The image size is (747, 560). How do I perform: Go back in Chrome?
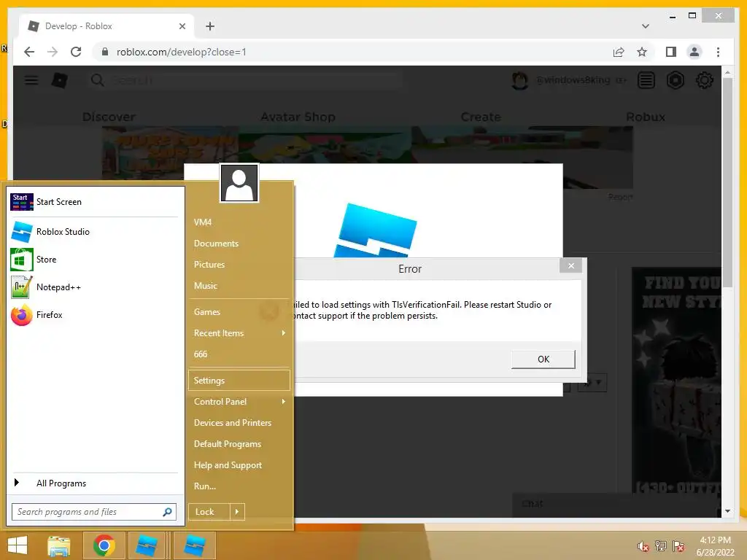point(29,52)
